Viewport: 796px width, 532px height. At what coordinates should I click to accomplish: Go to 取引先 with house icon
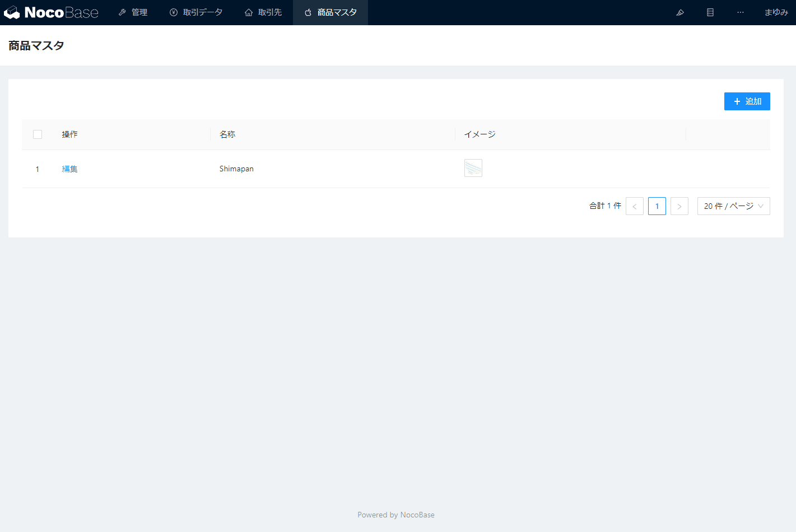(x=263, y=12)
